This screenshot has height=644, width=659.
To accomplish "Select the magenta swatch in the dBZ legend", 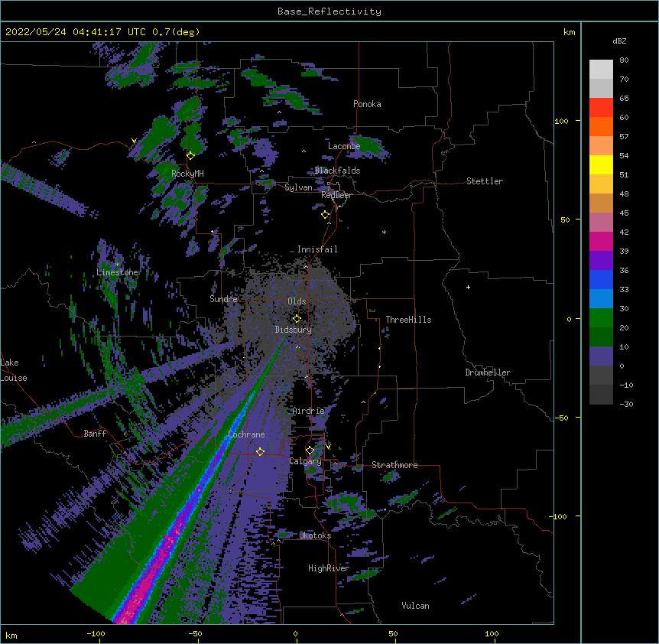I will click(x=601, y=241).
